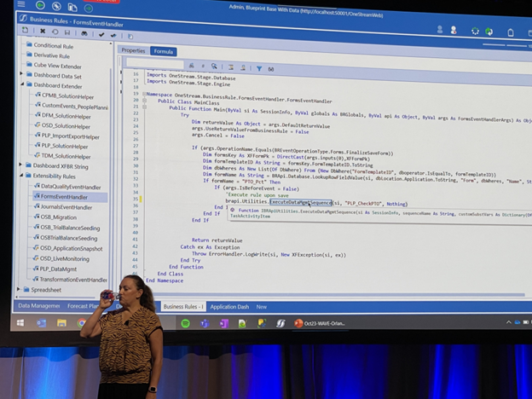The image size is (532, 399).
Task: Expand the Dashboard Data Set folder
Action: 21,73
